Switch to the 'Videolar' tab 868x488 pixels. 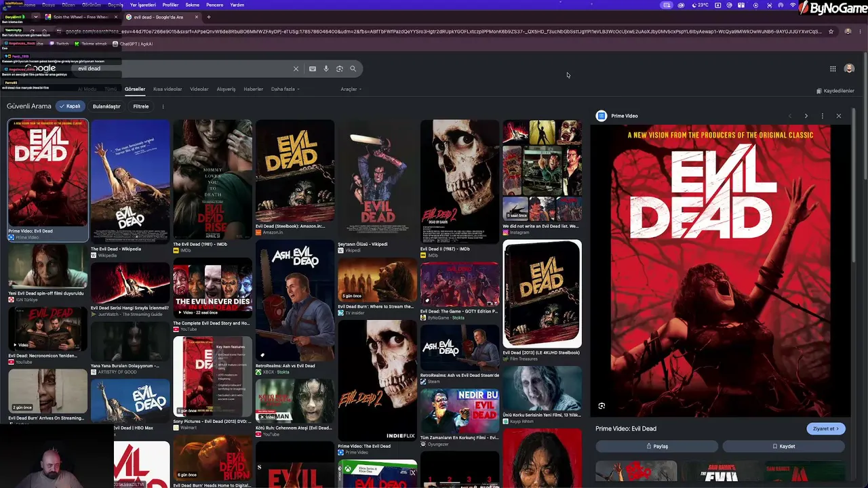[x=199, y=89]
